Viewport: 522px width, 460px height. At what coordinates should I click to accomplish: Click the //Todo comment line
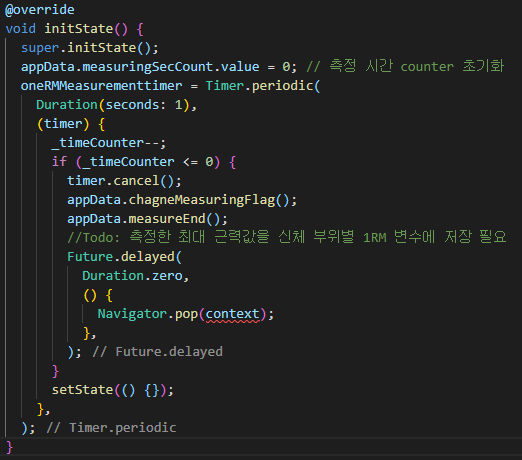pyautogui.click(x=287, y=237)
